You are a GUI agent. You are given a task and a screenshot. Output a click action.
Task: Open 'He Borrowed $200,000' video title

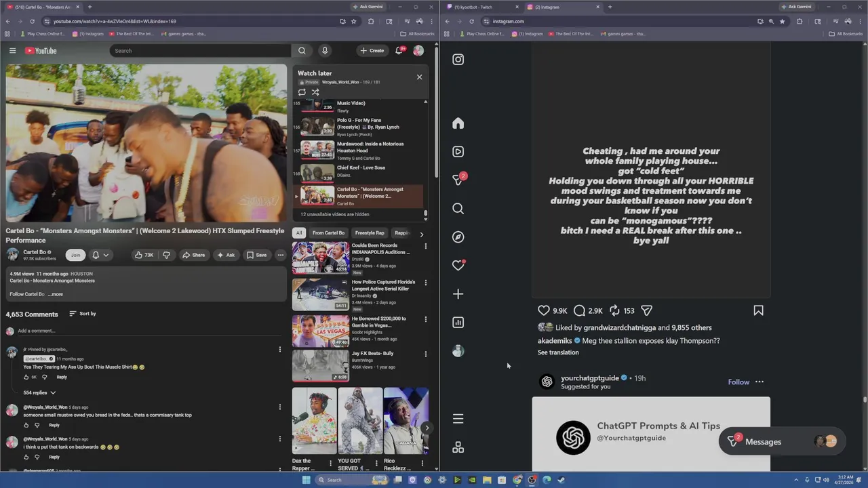point(379,322)
